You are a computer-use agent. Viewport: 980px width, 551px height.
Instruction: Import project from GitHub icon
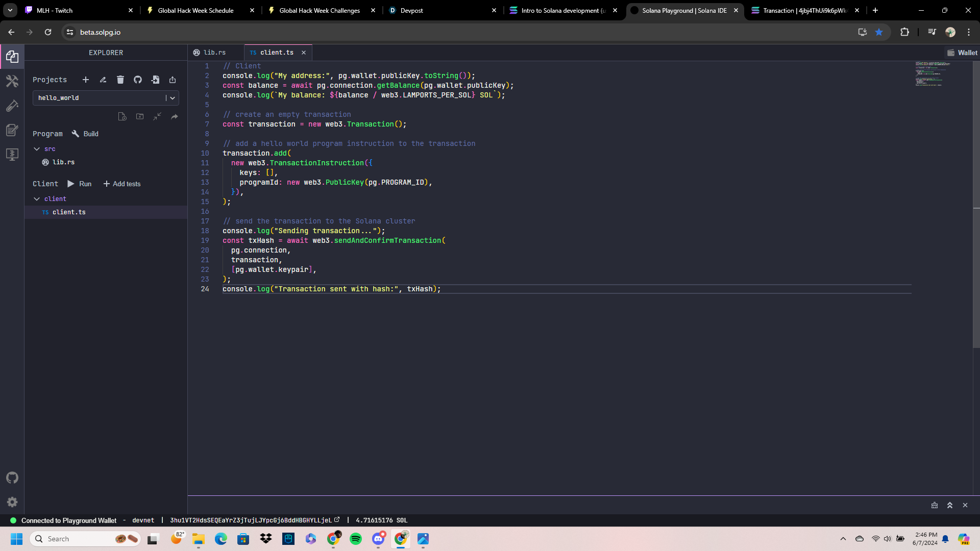pyautogui.click(x=137, y=80)
